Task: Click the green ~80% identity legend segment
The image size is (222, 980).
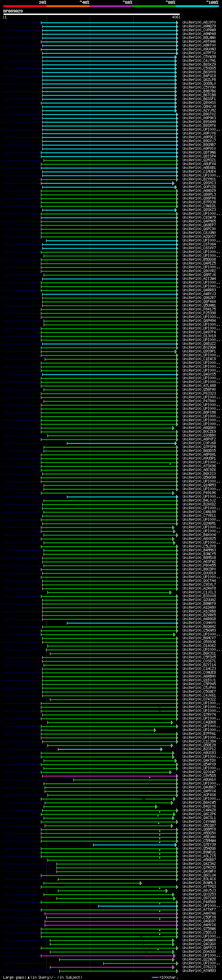Action: click(154, 6)
